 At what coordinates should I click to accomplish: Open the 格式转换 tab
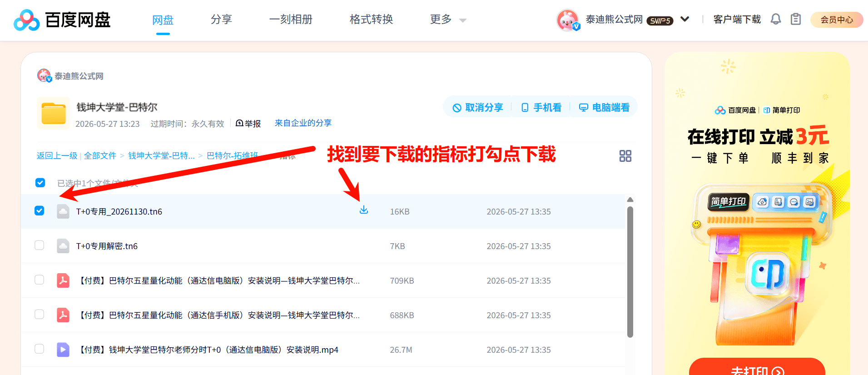pos(372,20)
